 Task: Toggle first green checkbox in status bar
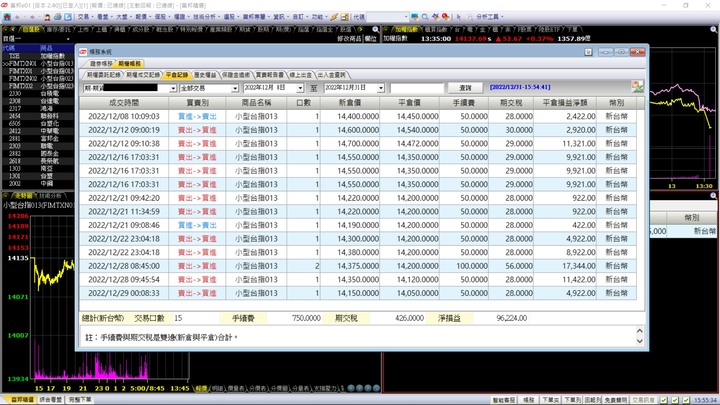[664, 400]
